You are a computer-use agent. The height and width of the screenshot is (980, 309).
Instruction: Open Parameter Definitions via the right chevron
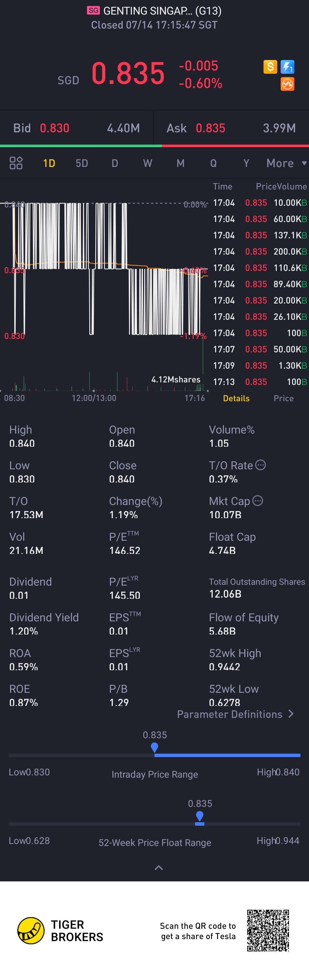click(x=291, y=714)
